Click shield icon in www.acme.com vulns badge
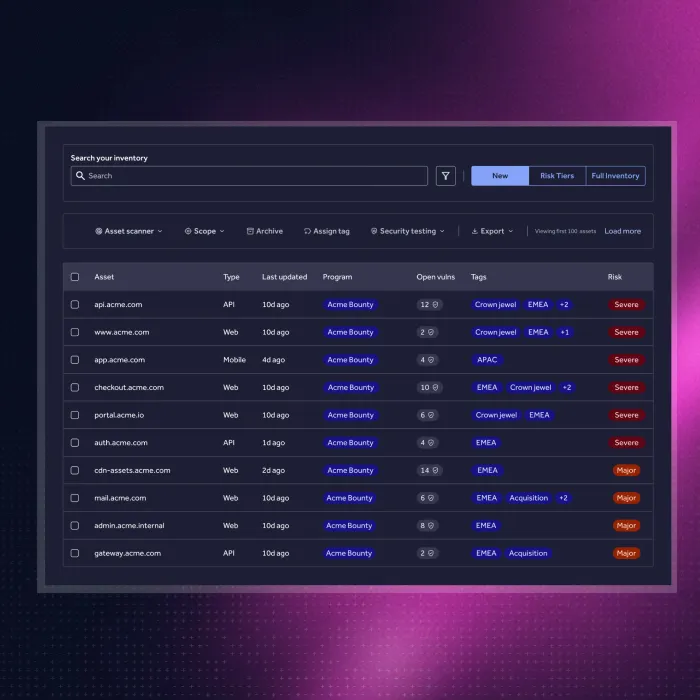Image resolution: width=700 pixels, height=700 pixels. click(431, 332)
